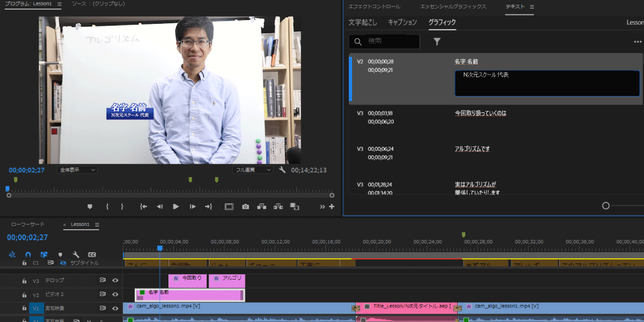The height and width of the screenshot is (322, 644).
Task: Toggle the CC caption track options
Action: (92, 254)
